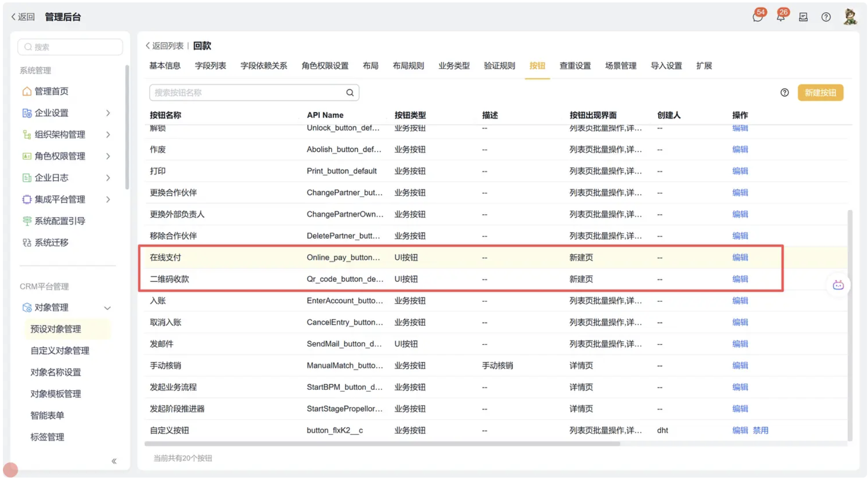
Task: Select the 验证规则 tab
Action: (x=499, y=66)
